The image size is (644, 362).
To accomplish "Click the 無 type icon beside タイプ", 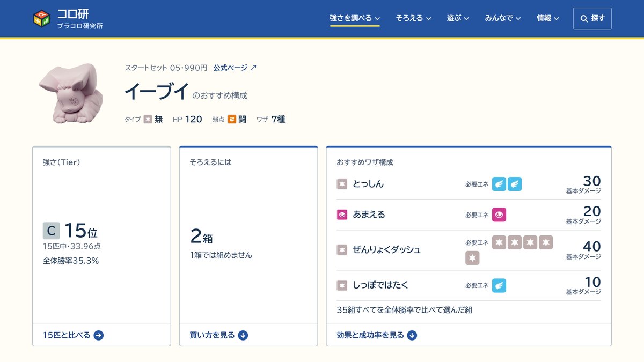I will [148, 119].
